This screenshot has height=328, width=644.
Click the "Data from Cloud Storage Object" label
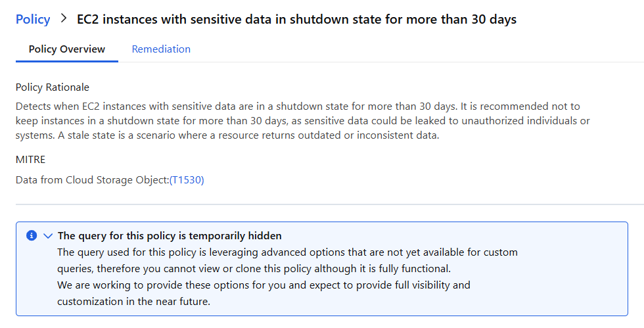(92, 180)
